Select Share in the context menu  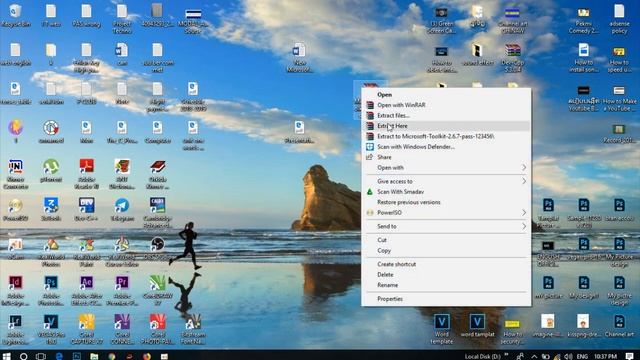[446, 157]
